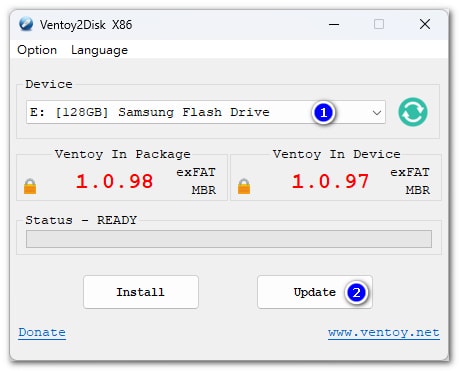Click the Update button
The height and width of the screenshot is (371, 459).
315,292
